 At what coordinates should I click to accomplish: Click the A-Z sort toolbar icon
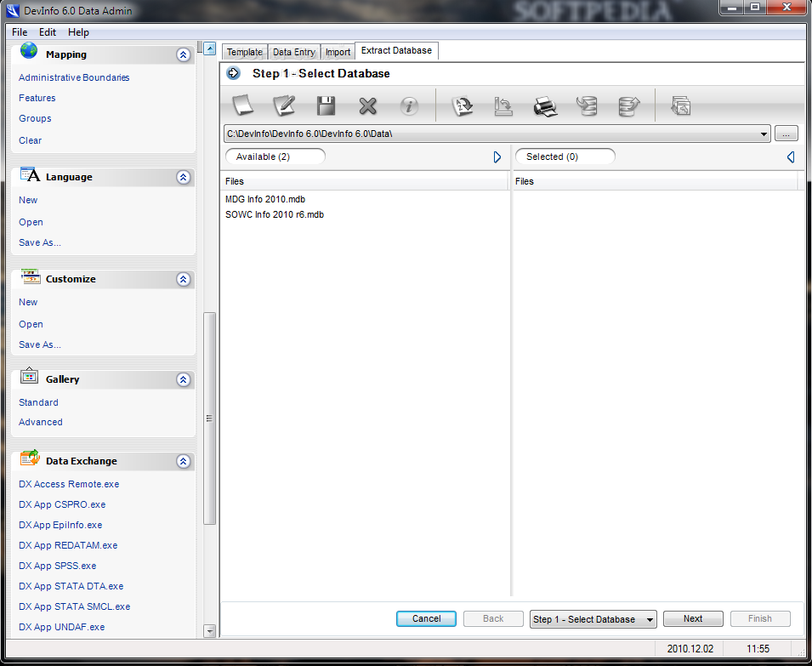point(463,105)
